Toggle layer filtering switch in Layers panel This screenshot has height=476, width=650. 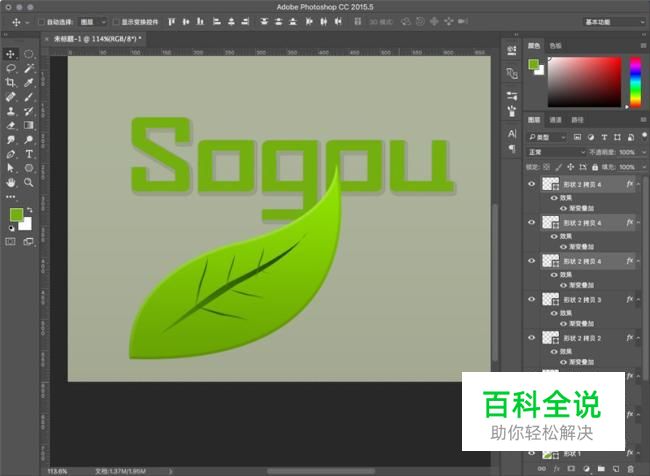click(x=644, y=137)
